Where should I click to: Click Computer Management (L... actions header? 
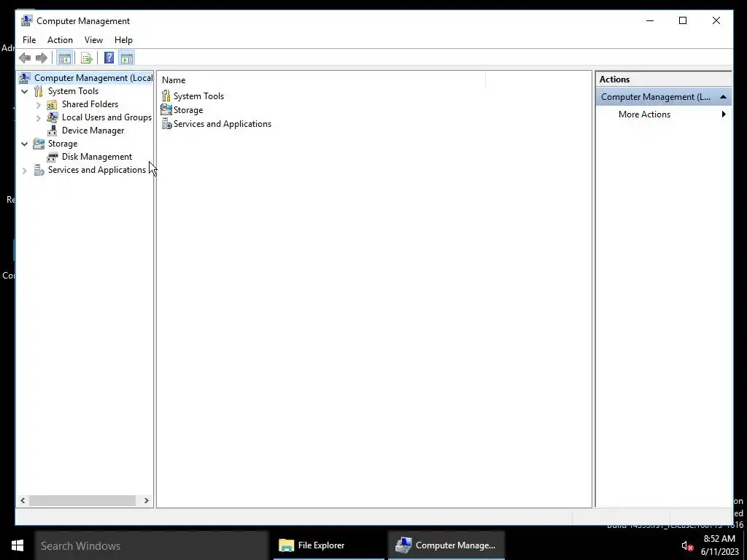664,97
